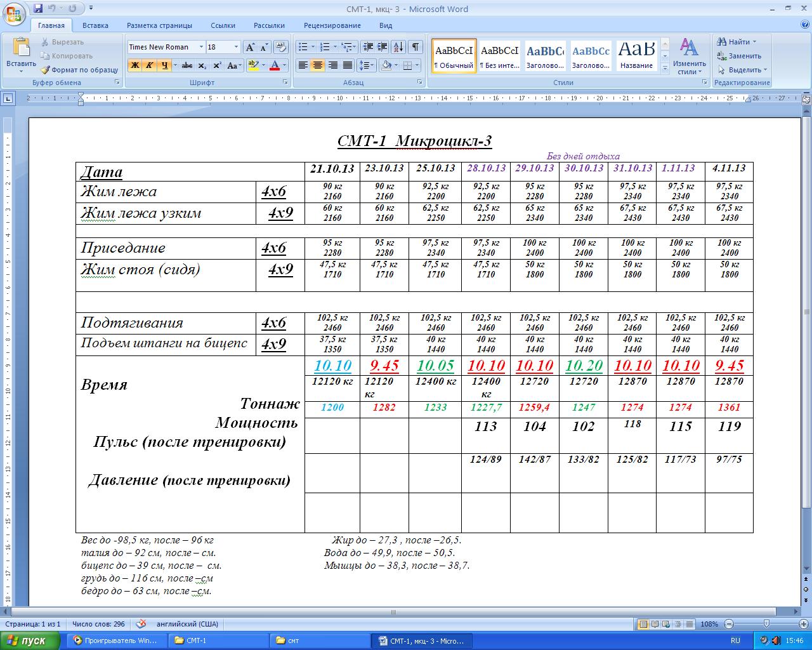
Task: Open the Times New Roman font dropdown
Action: click(201, 47)
